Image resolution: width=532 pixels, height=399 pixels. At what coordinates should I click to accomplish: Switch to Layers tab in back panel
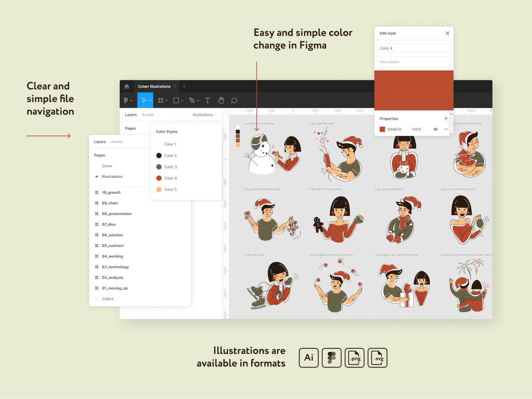click(131, 115)
